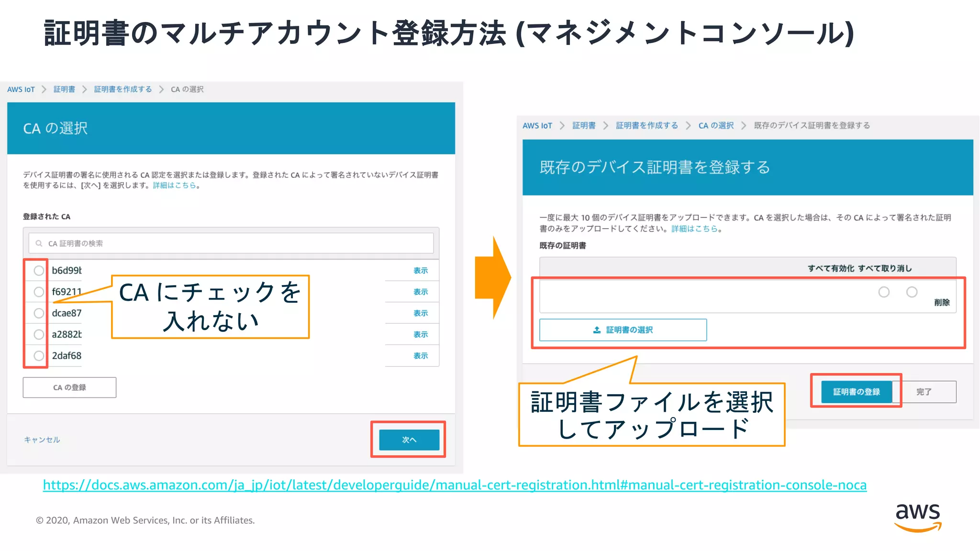Click the 証明書の選択 upload button
Image resolution: width=980 pixels, height=551 pixels.
tap(623, 330)
